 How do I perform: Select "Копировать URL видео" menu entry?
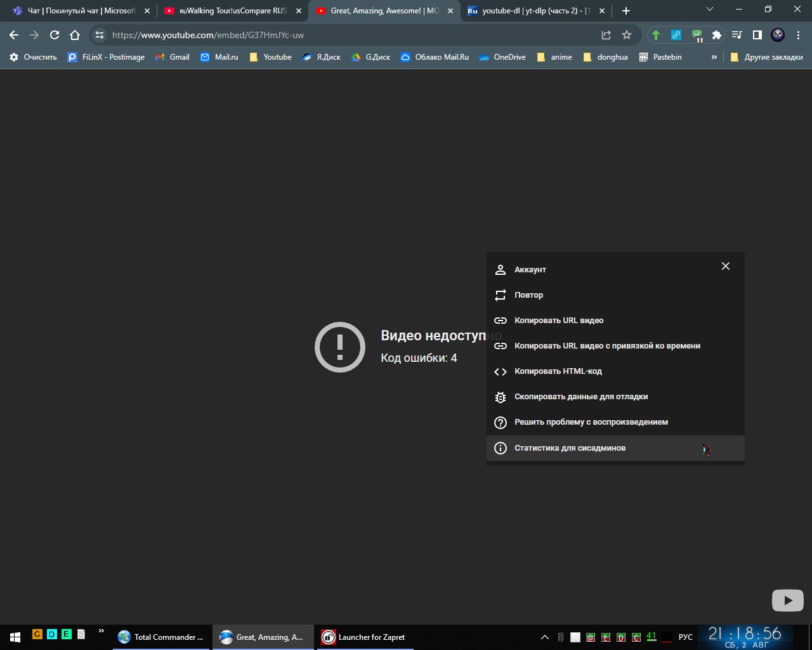(x=558, y=321)
